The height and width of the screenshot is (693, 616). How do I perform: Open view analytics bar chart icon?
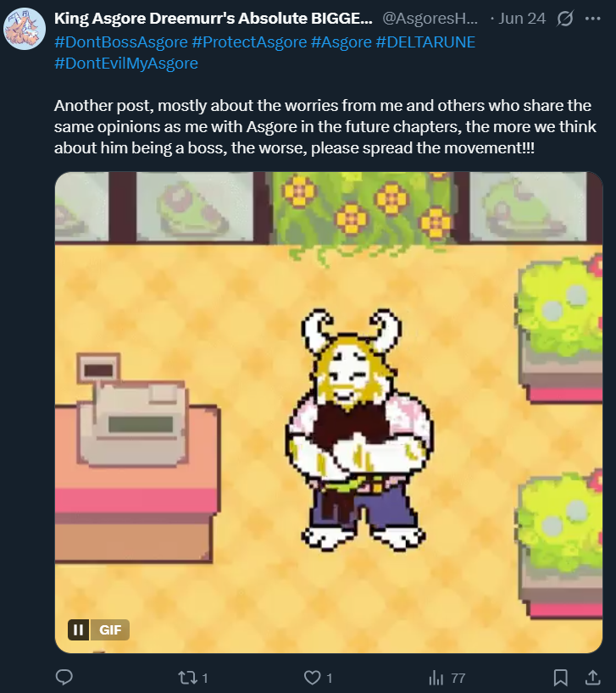tap(436, 678)
